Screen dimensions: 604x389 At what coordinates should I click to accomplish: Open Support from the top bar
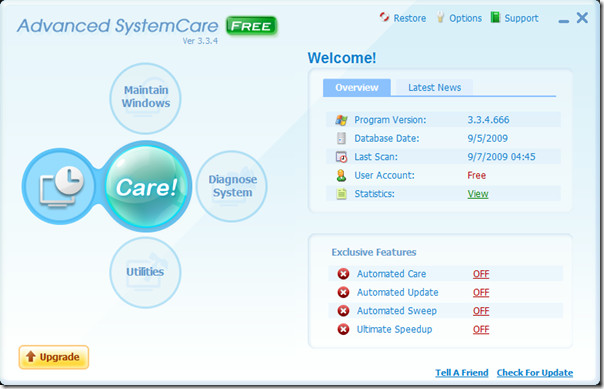[521, 18]
